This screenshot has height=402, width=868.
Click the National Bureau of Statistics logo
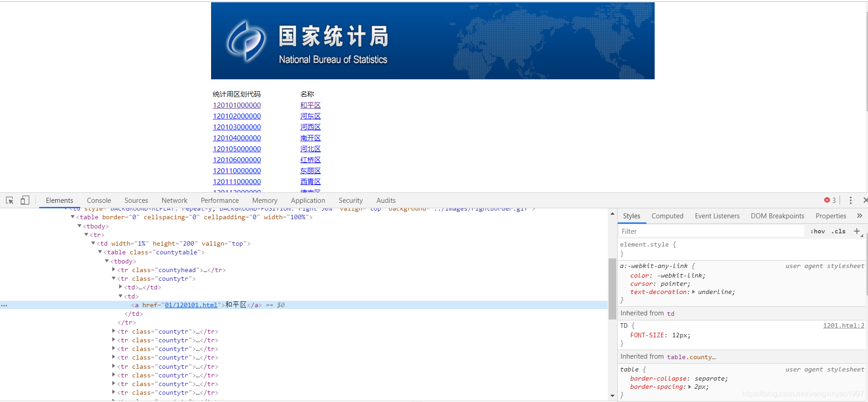point(247,41)
